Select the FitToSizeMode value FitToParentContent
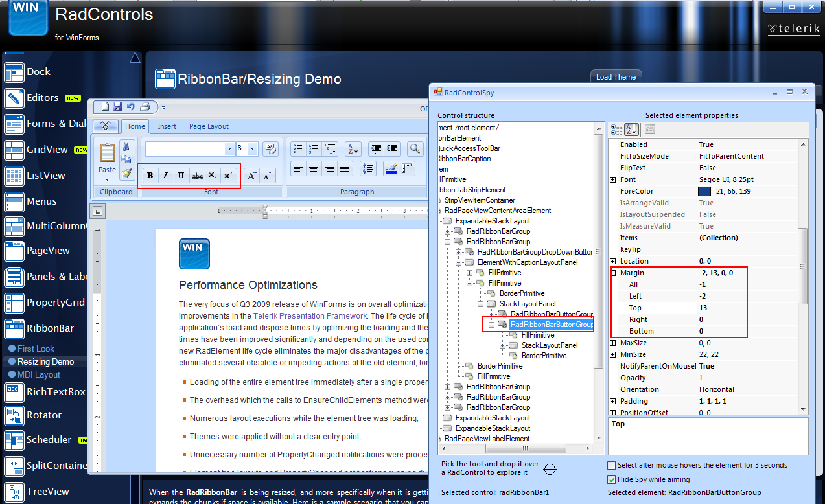Image resolution: width=825 pixels, height=504 pixels. click(x=731, y=156)
